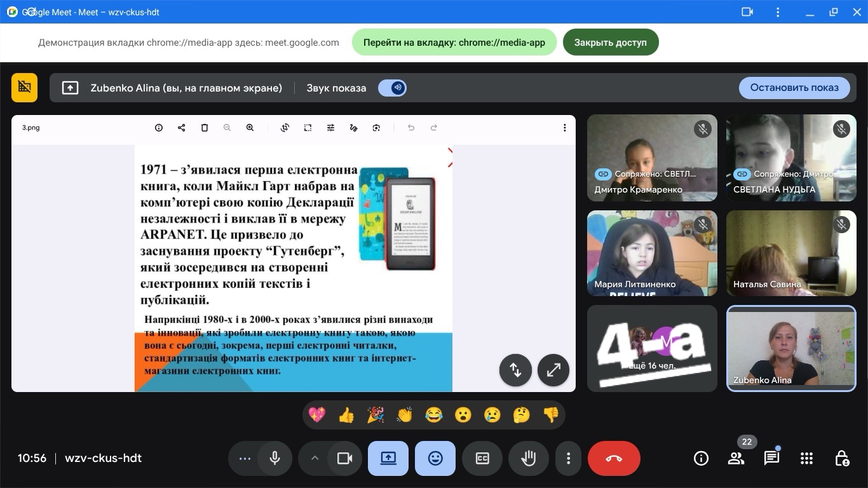The height and width of the screenshot is (488, 868).
Task: Toggle the presentation audio switch
Action: pyautogui.click(x=392, y=88)
